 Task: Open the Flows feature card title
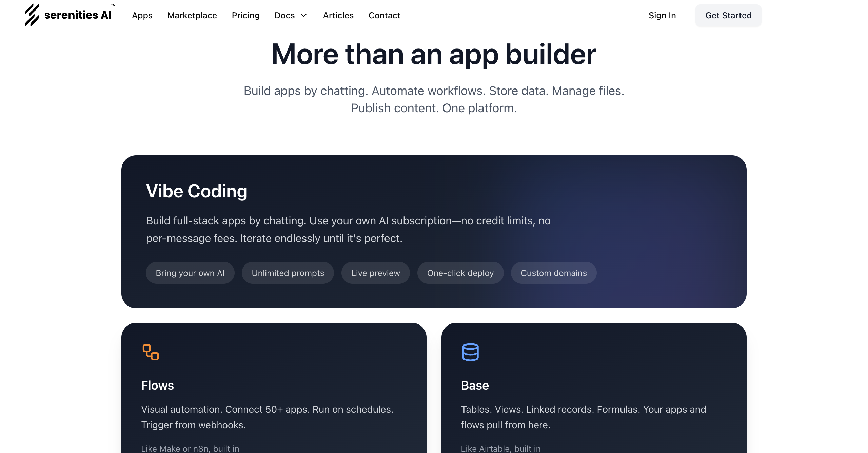[157, 386]
